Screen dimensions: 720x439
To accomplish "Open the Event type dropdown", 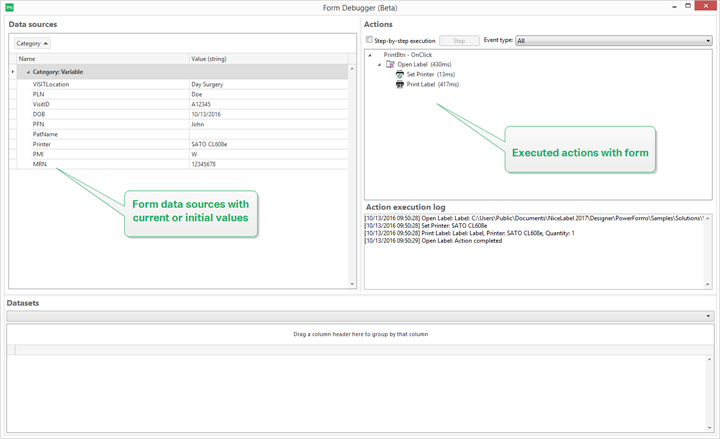I will click(x=708, y=41).
